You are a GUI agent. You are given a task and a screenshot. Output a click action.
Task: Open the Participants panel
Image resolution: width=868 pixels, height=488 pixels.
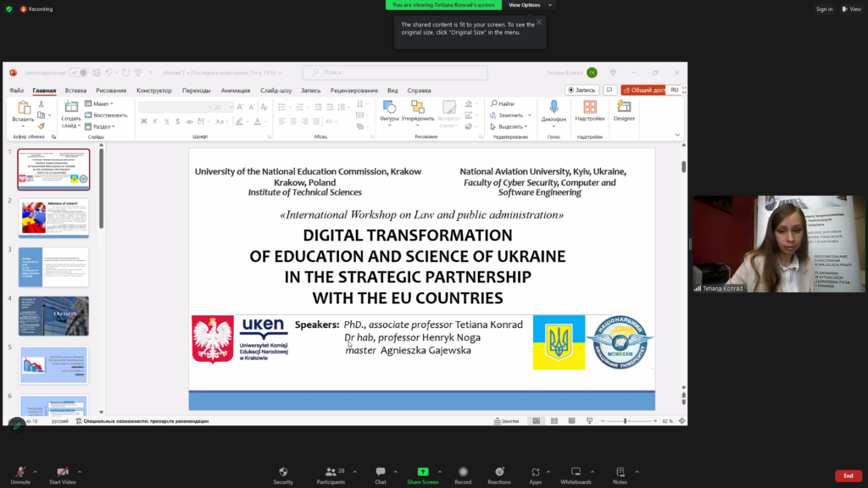pos(331,475)
